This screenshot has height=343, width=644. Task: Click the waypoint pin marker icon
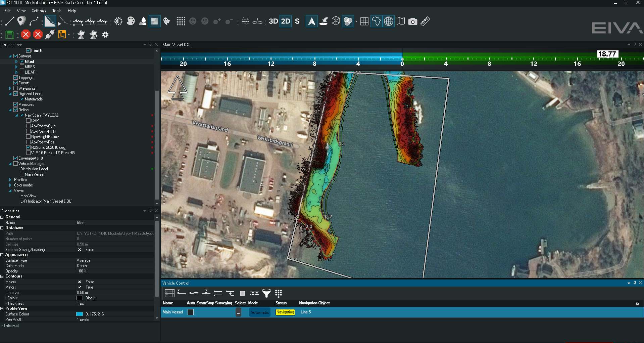[x=21, y=21]
